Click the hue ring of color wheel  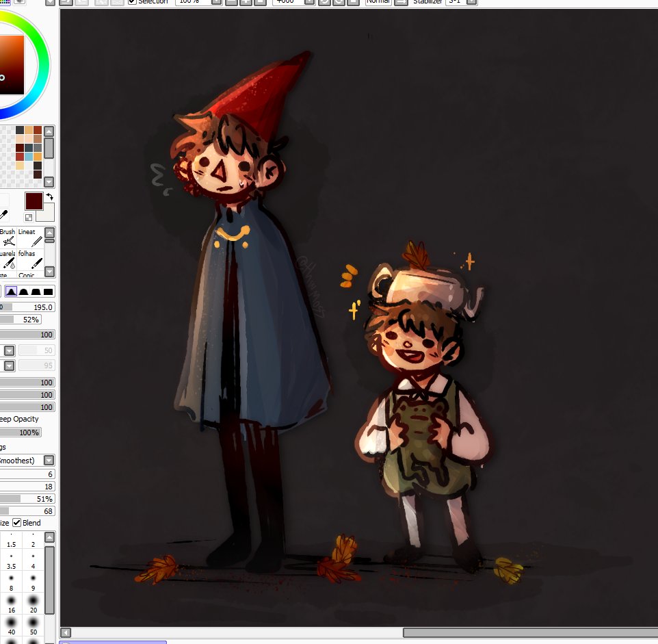pyautogui.click(x=44, y=65)
